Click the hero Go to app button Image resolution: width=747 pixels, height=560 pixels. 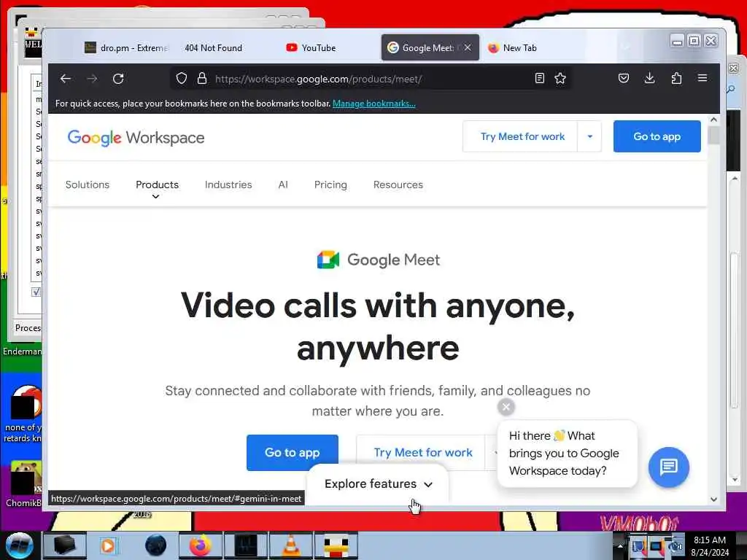pyautogui.click(x=293, y=452)
